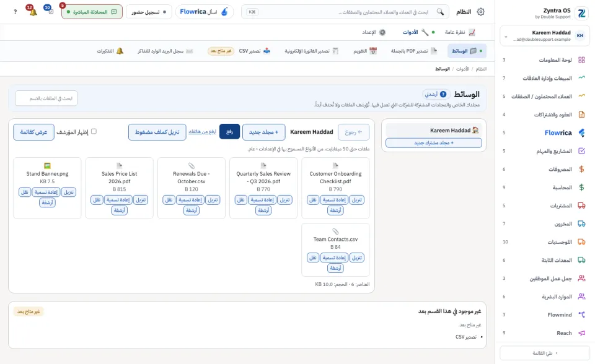Click the attendance check-in button
Viewport: 595px width, 364px height.
[149, 12]
